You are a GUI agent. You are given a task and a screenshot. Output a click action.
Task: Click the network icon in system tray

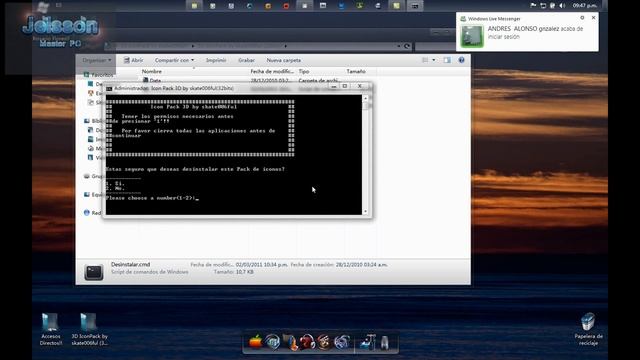[x=543, y=5]
